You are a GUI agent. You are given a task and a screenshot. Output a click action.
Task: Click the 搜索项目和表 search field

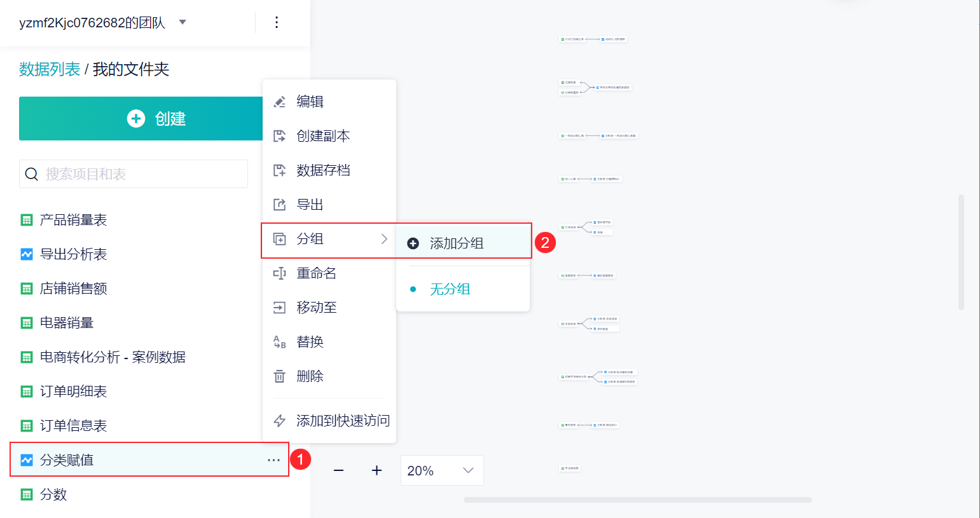(x=134, y=174)
